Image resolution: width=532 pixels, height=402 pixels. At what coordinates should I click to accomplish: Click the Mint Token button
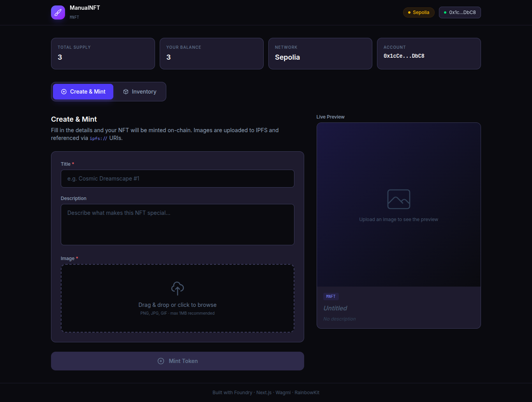click(x=178, y=361)
